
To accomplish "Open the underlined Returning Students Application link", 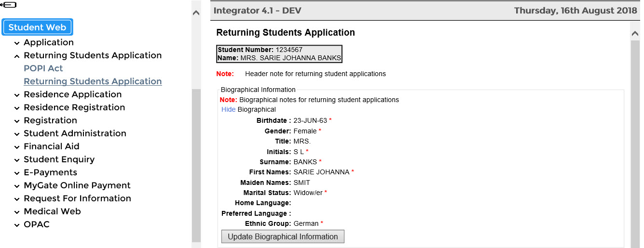I will tap(93, 81).
